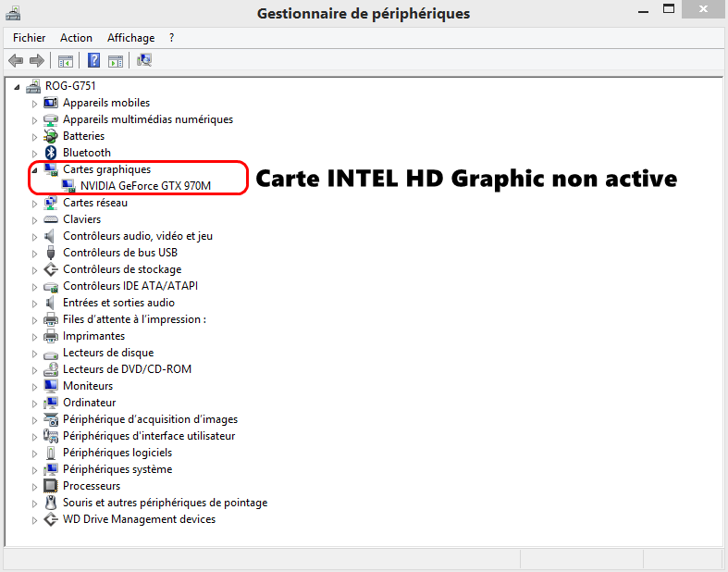Click the Processeurs chip icon
This screenshot has width=728, height=572.
pyautogui.click(x=51, y=486)
